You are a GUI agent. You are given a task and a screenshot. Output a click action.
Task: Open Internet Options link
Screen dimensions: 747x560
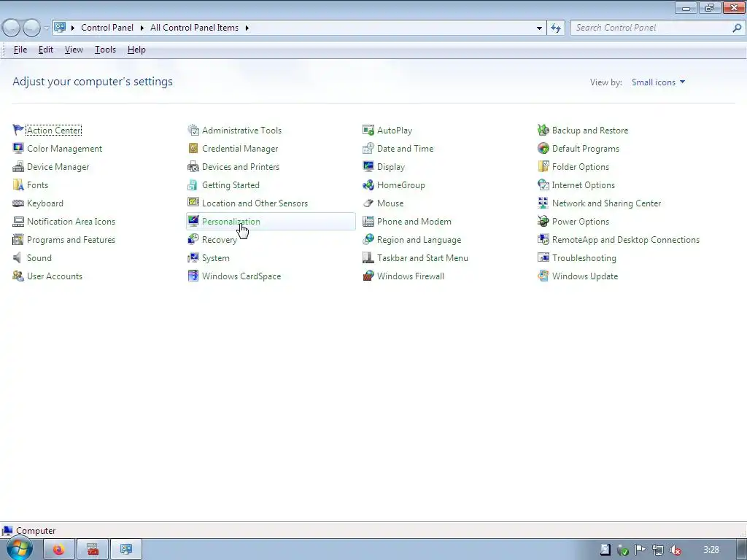583,184
